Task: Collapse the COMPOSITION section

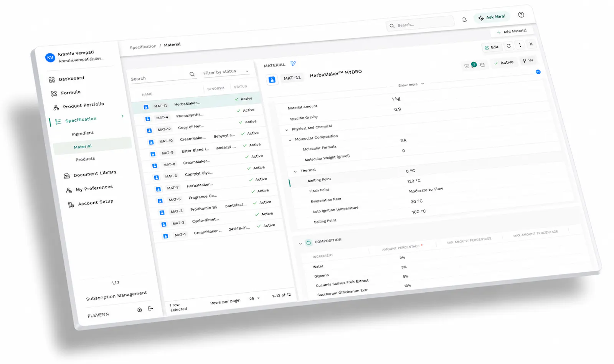Action: [300, 244]
